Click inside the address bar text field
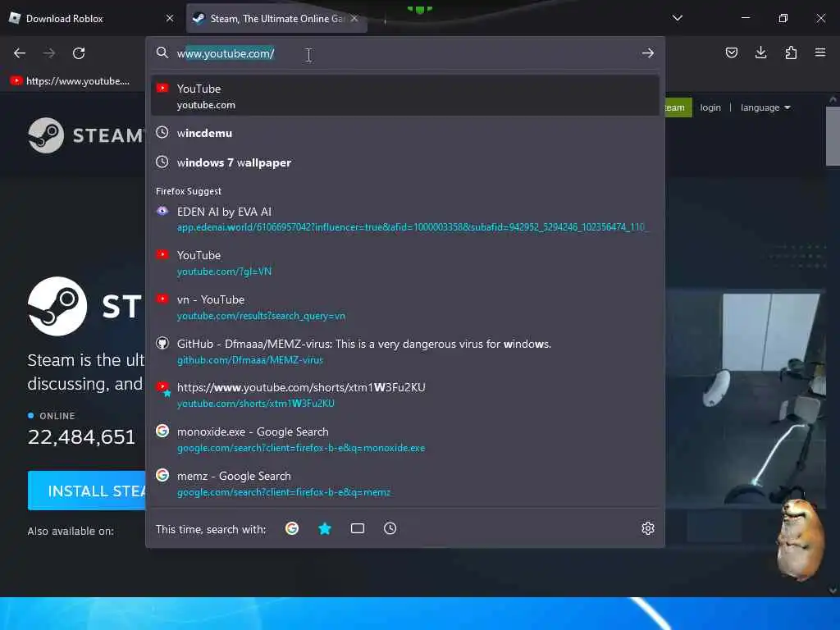This screenshot has height=630, width=840. 407,53
